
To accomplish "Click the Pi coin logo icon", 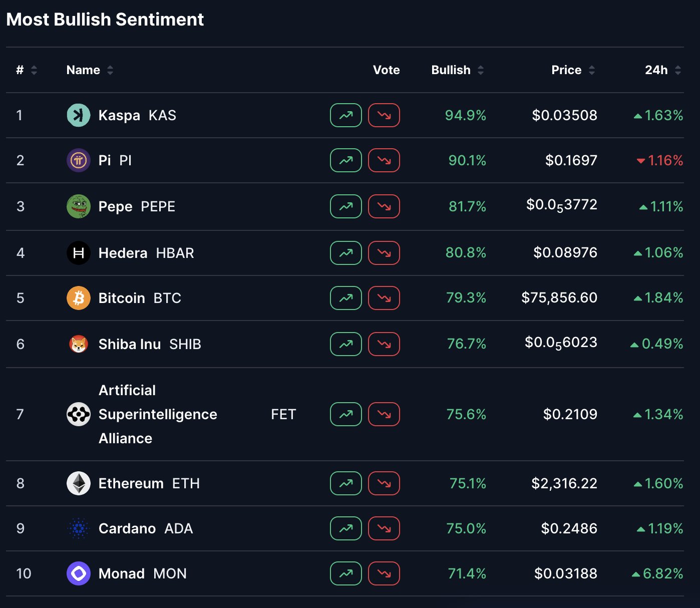I will coord(79,160).
